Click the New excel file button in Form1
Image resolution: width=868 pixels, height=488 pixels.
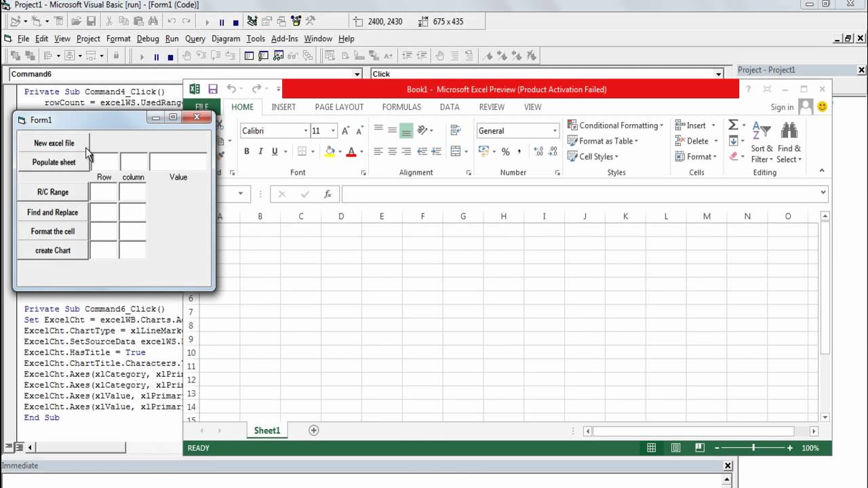(54, 143)
